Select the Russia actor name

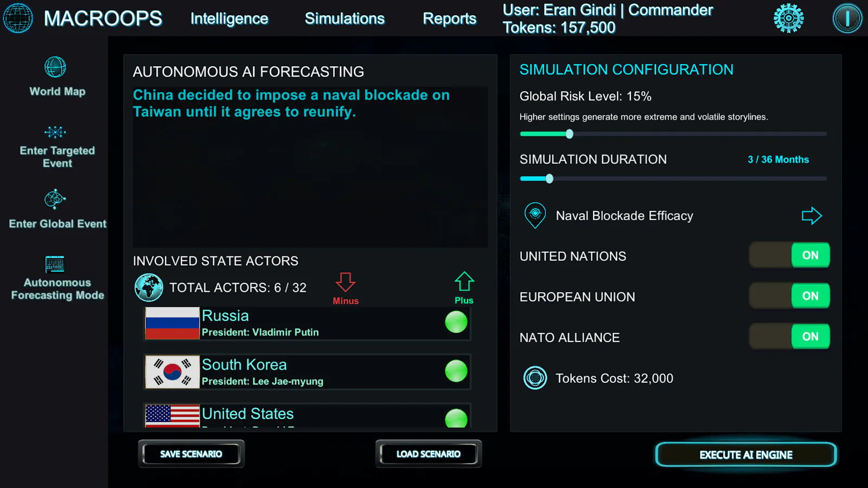coord(225,316)
